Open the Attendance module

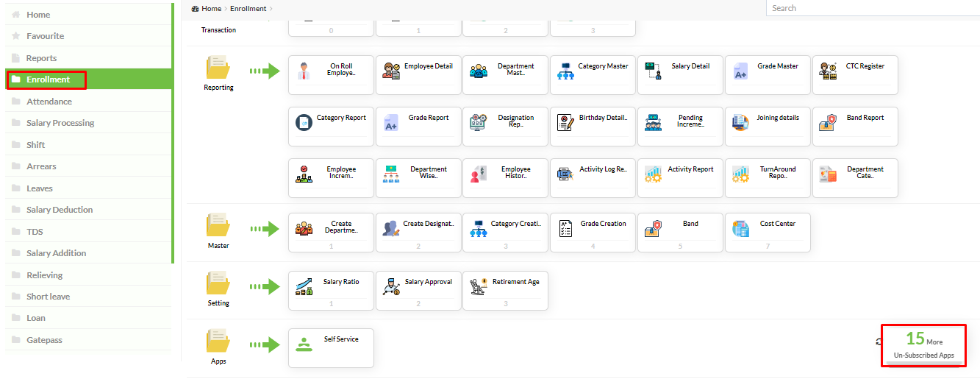point(89,101)
